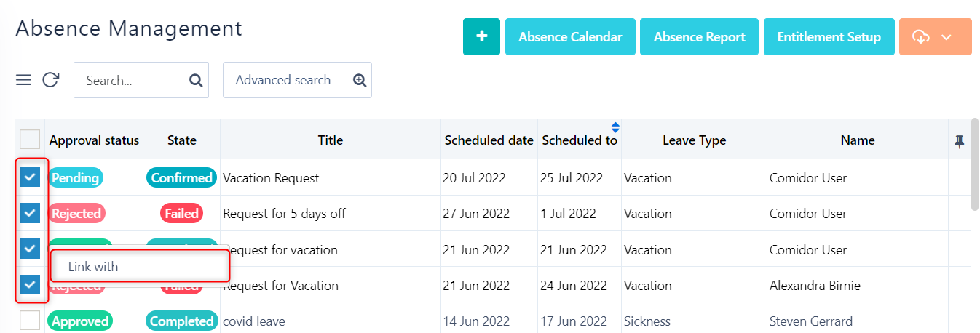Click the Advanced search zoom icon
Image resolution: width=980 pixels, height=333 pixels.
pos(360,80)
